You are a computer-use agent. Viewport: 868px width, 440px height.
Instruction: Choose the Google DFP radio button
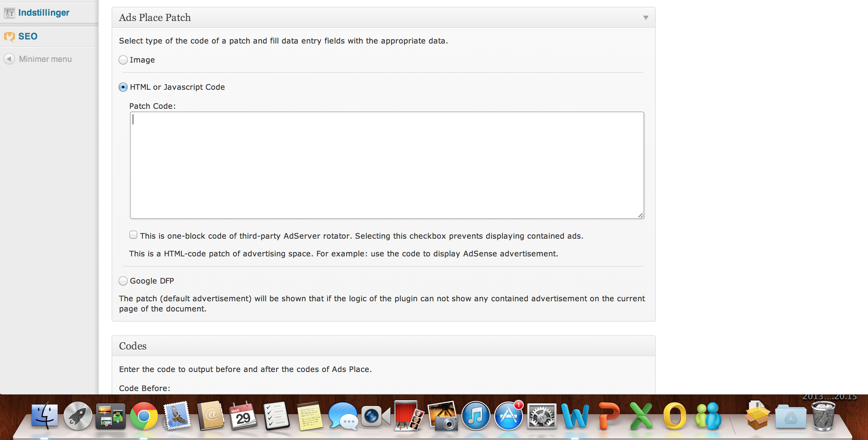[123, 281]
